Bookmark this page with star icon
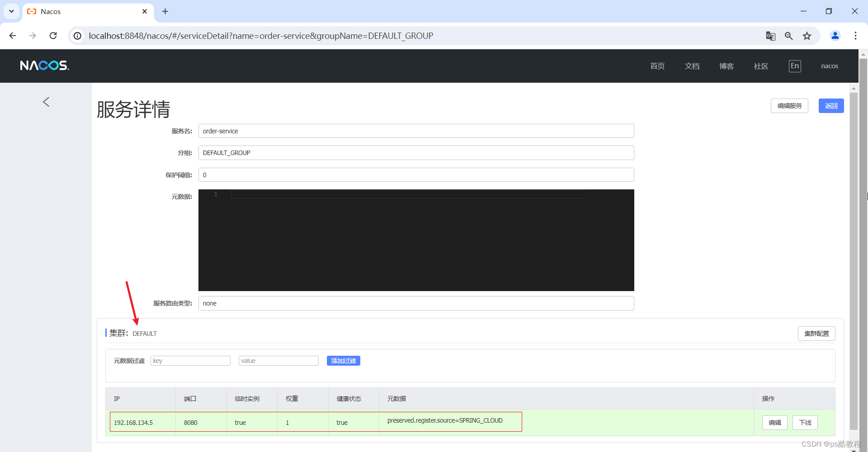The image size is (868, 452). pos(807,36)
